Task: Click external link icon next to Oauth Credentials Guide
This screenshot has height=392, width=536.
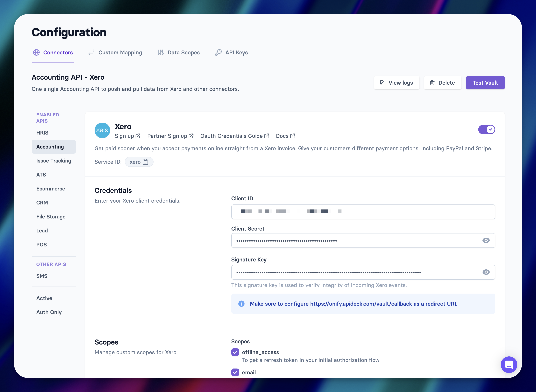Action: [x=267, y=136]
